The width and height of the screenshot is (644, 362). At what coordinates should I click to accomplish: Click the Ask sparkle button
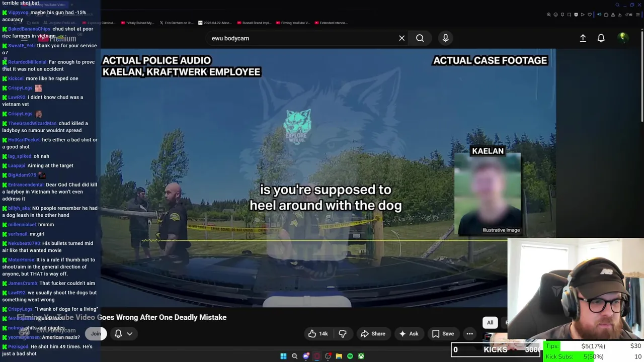click(x=409, y=333)
